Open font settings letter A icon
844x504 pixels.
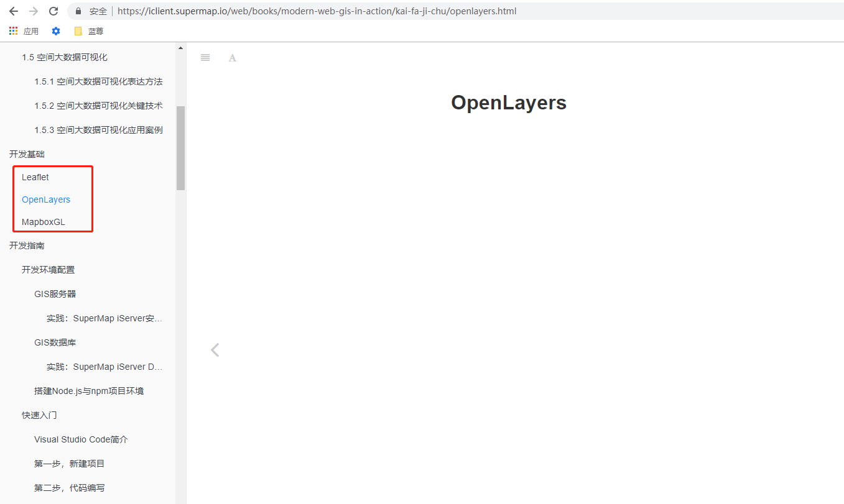232,58
